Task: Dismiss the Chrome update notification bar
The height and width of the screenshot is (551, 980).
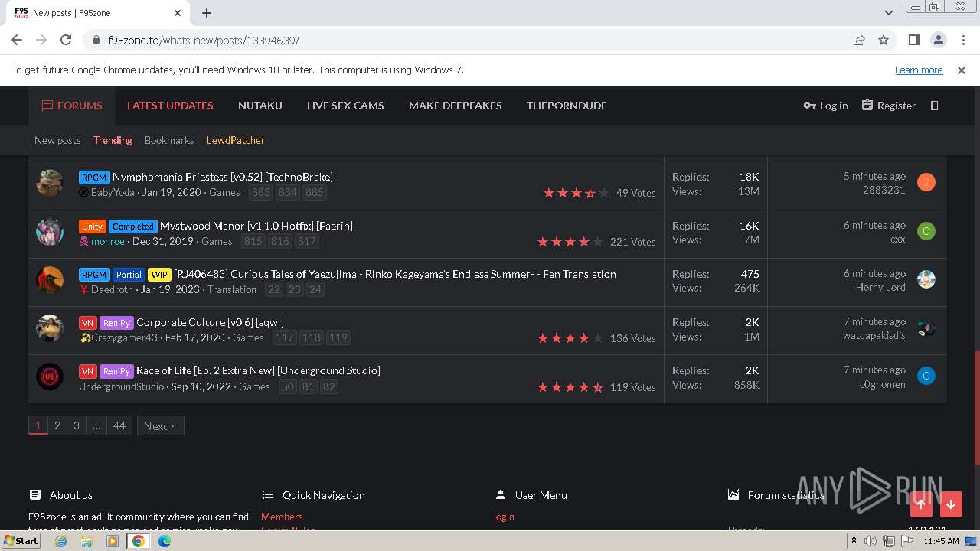Action: tap(962, 70)
